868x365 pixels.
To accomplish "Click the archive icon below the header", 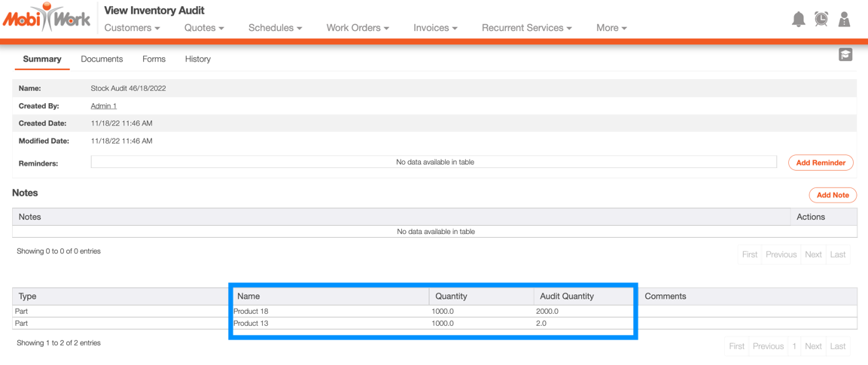I will click(845, 55).
